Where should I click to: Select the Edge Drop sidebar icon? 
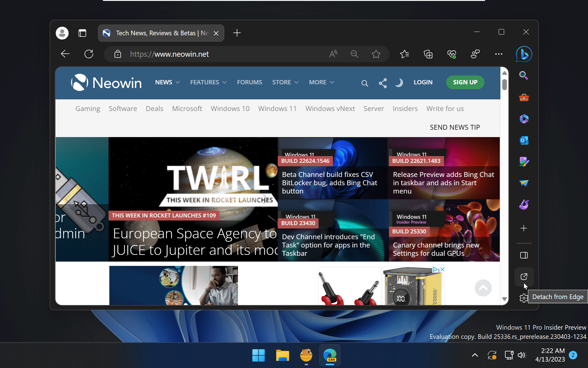click(524, 183)
